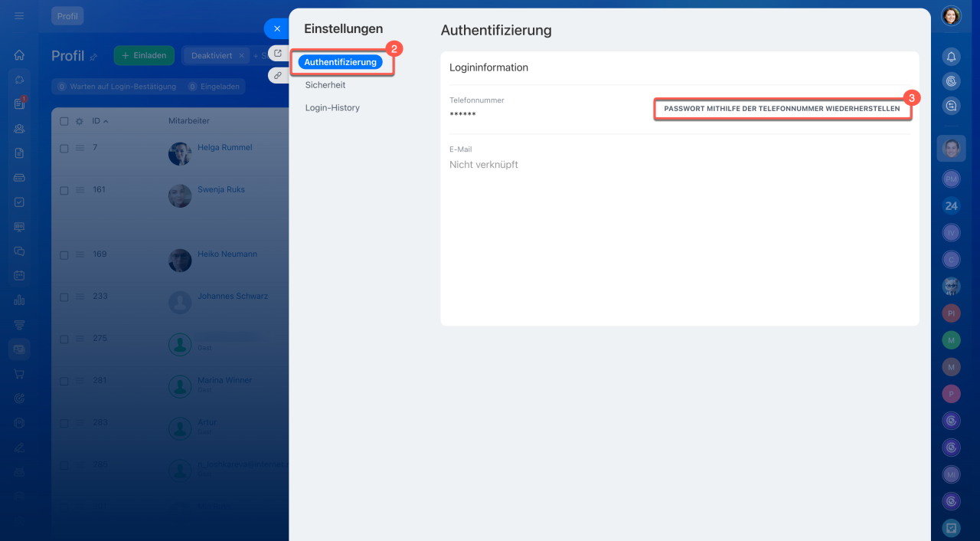Open user profile avatar at top right

[x=951, y=16]
